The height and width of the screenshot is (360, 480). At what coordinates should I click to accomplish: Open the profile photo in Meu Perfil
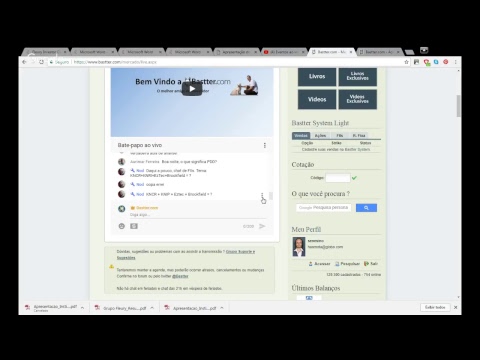point(299,247)
